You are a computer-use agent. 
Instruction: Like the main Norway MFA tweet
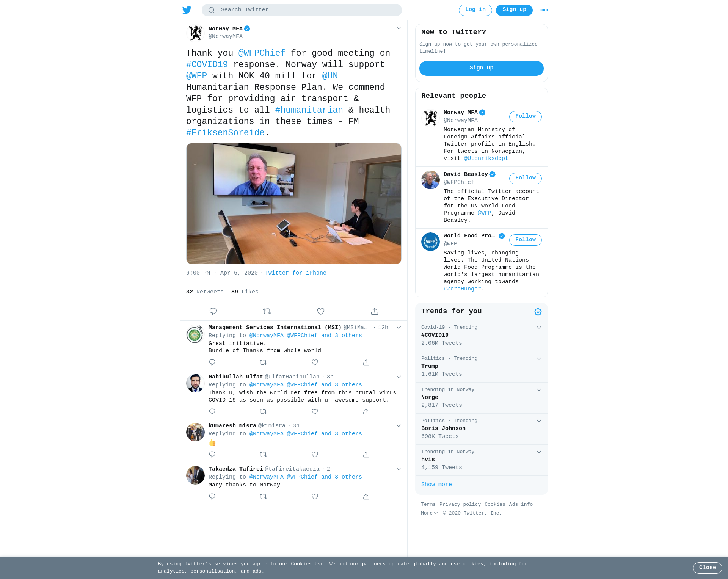(x=321, y=311)
